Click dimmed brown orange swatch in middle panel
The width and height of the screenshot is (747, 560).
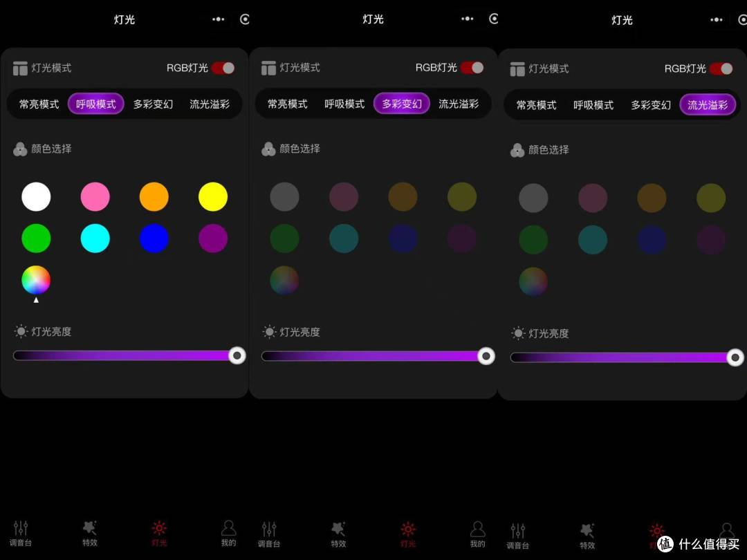(403, 196)
